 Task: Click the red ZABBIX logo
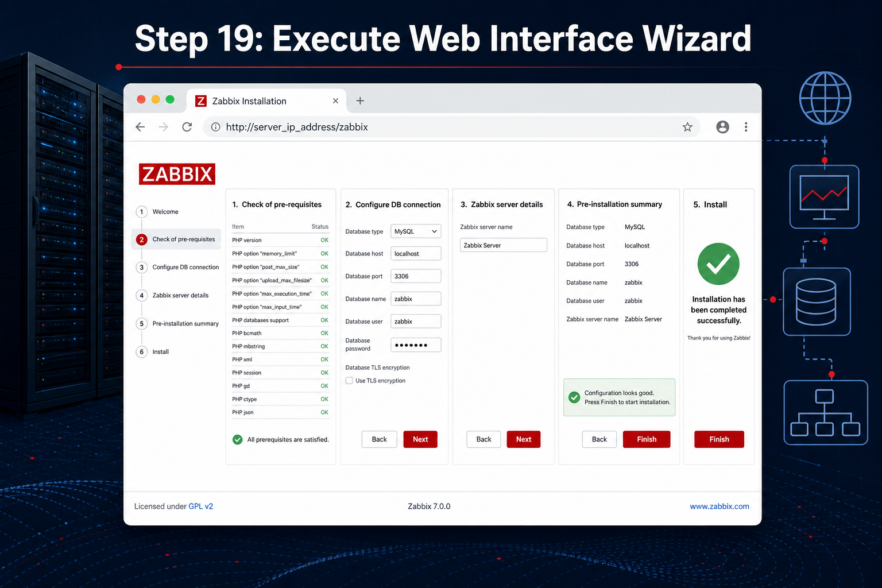(x=177, y=174)
